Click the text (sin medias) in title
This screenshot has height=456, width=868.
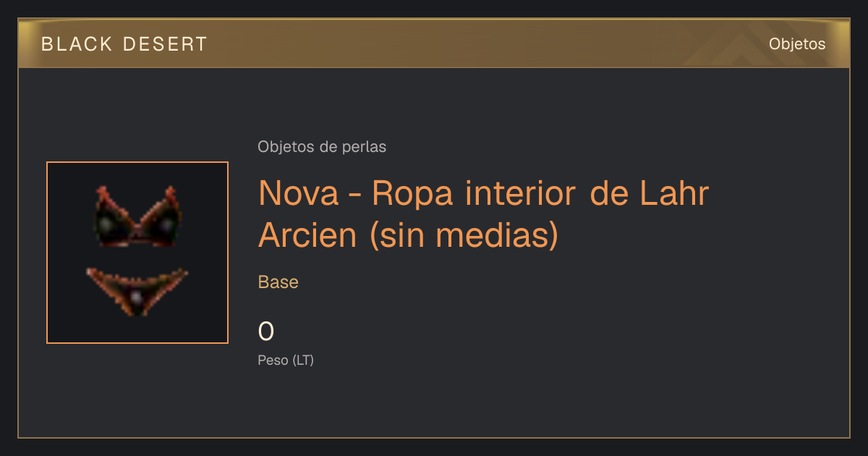(464, 236)
